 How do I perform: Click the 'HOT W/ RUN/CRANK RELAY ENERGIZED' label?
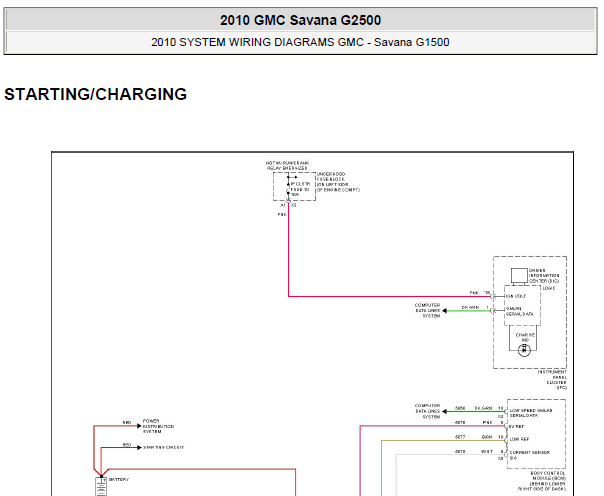287,166
